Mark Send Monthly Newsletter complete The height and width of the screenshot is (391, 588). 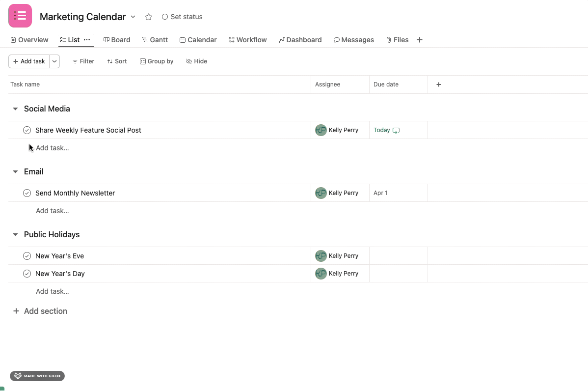click(x=27, y=193)
